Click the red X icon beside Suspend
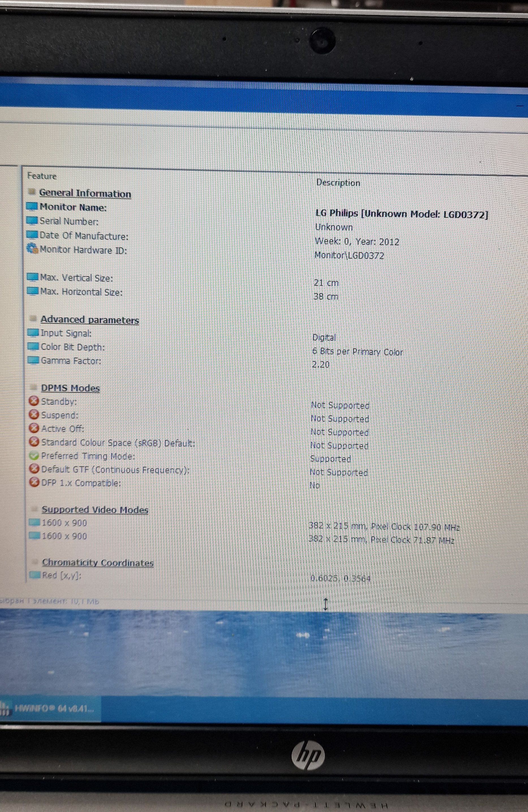The height and width of the screenshot is (812, 528). [x=34, y=414]
